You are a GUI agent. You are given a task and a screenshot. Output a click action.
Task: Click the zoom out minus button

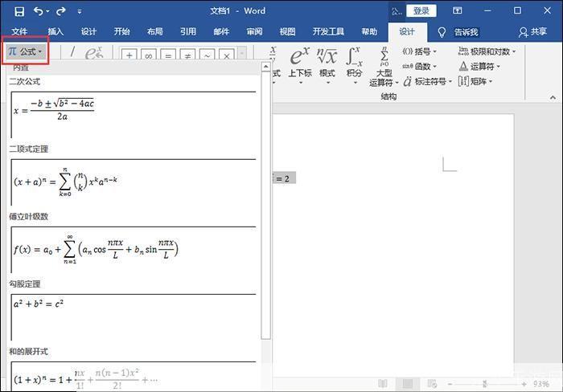pyautogui.click(x=450, y=384)
